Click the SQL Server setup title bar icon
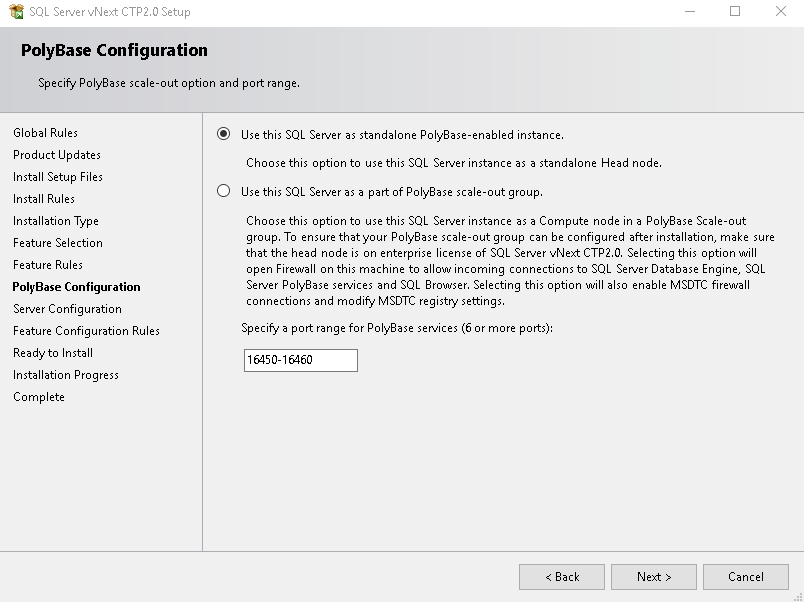 click(14, 12)
